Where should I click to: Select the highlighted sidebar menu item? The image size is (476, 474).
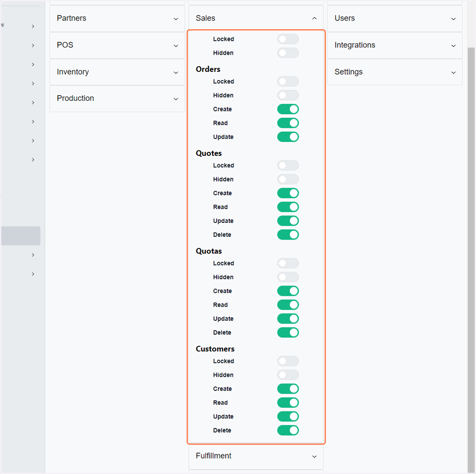tap(21, 236)
